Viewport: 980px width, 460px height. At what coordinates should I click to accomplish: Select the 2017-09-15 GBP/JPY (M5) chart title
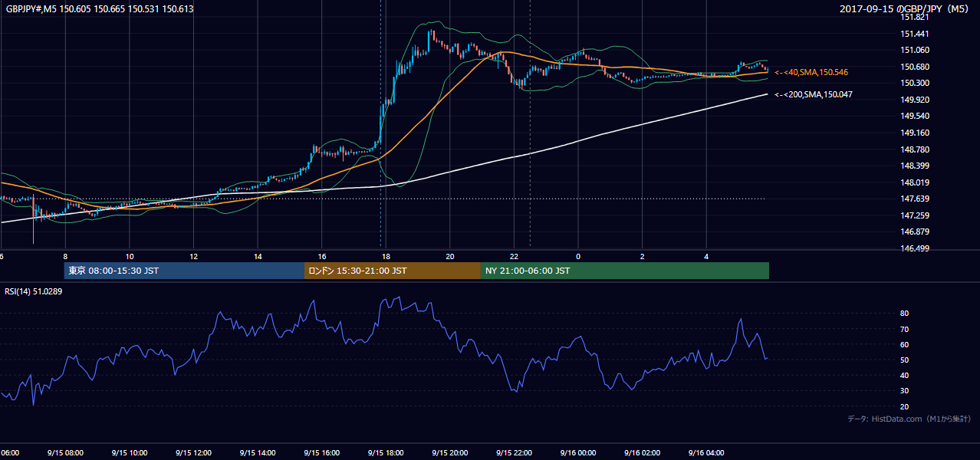click(905, 9)
